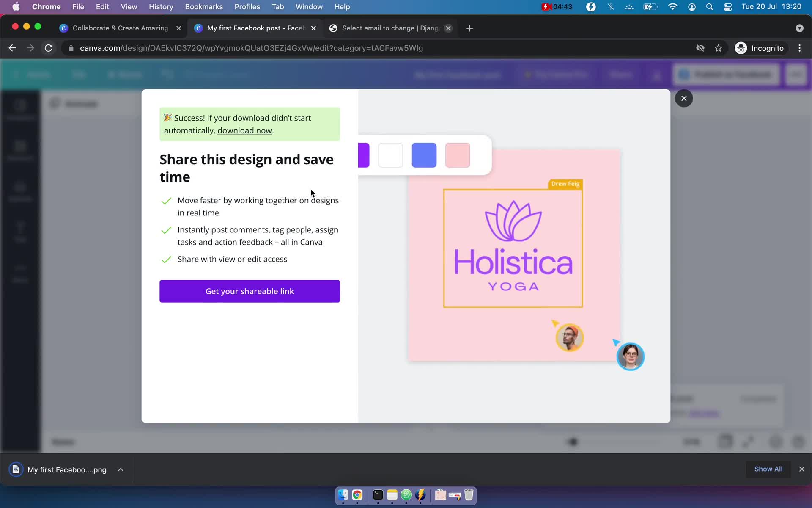The image size is (812, 508).
Task: Open Atom editor from the dock
Action: pyautogui.click(x=406, y=494)
